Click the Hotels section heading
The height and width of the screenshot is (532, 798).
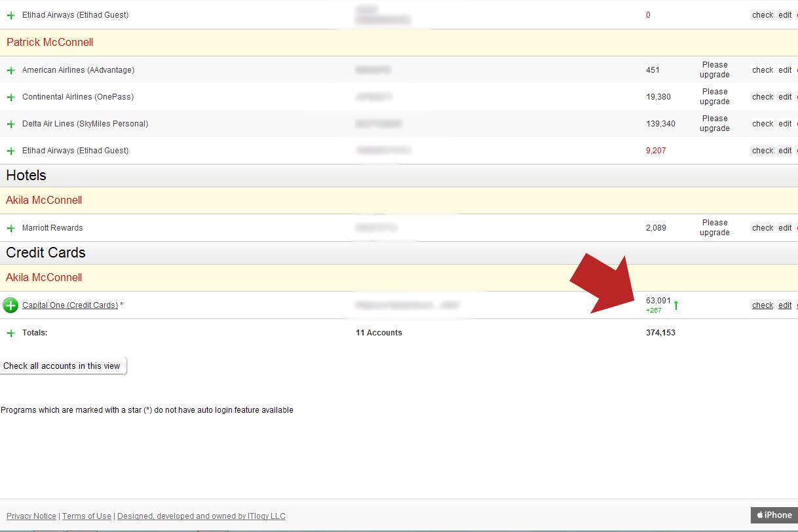pos(26,176)
